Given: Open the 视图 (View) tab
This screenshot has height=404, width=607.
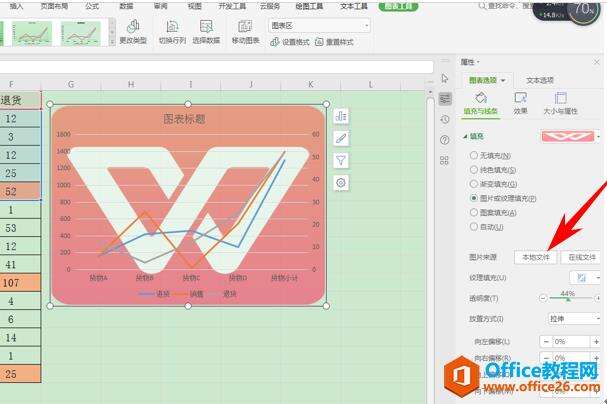Looking at the screenshot, I should tap(195, 6).
